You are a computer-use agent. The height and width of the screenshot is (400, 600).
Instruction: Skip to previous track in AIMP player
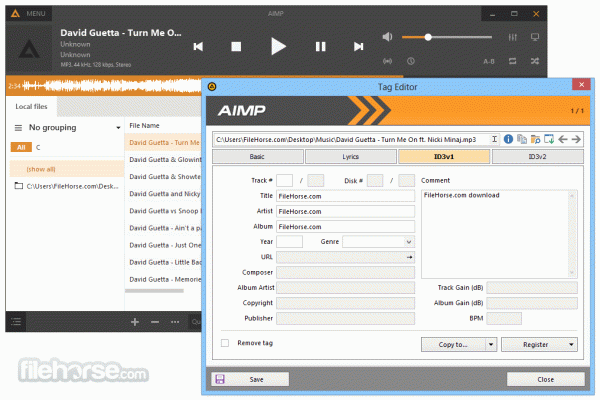pyautogui.click(x=198, y=47)
